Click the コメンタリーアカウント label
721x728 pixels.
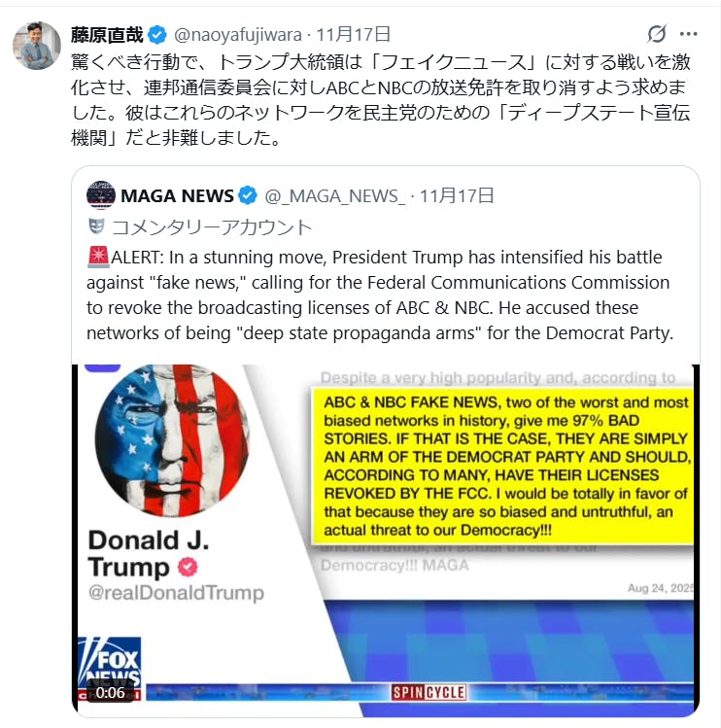tap(212, 227)
